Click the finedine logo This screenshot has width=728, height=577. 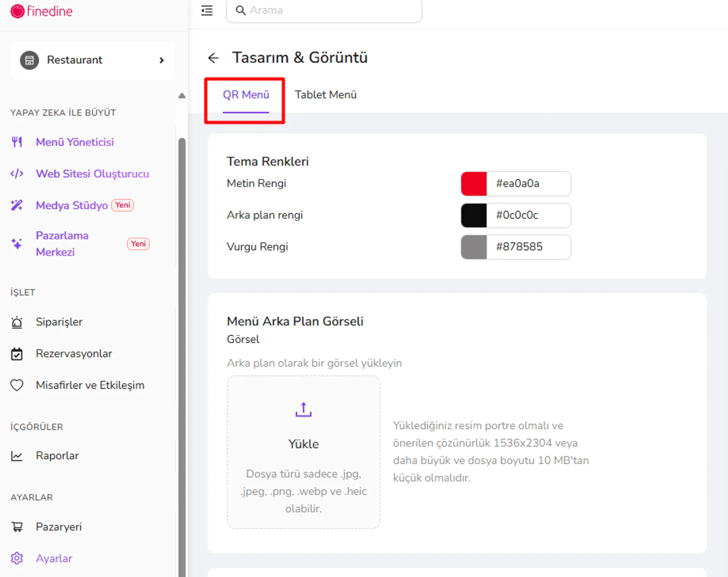[x=41, y=11]
